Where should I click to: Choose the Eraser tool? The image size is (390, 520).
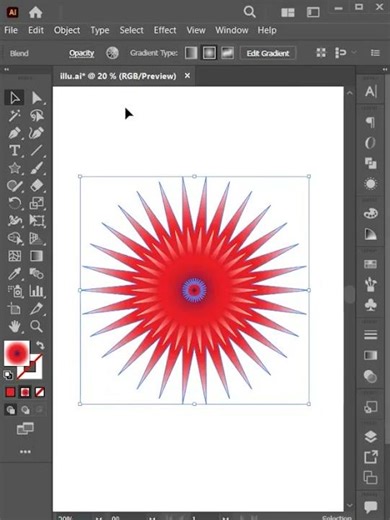pyautogui.click(x=36, y=186)
